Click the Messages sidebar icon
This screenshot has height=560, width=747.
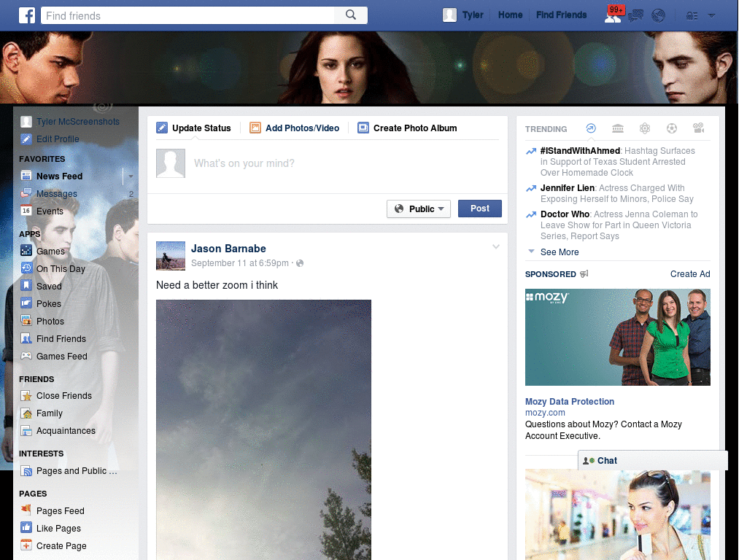tap(26, 193)
